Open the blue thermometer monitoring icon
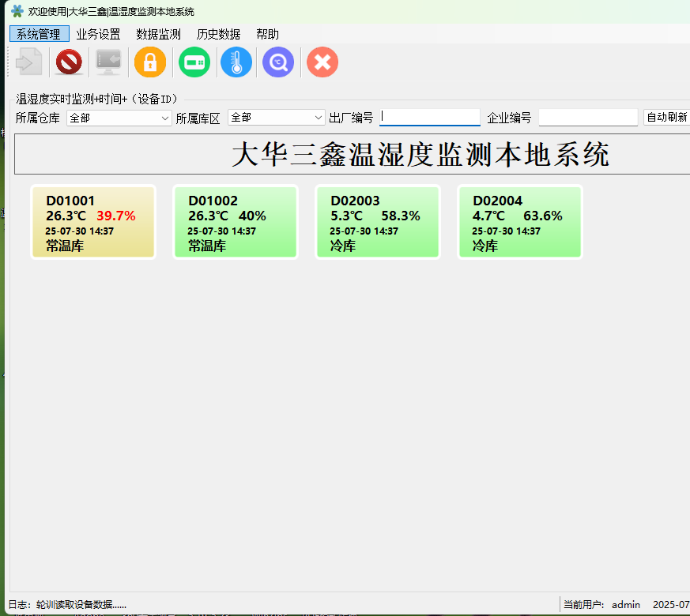The height and width of the screenshot is (616, 690). click(x=236, y=62)
